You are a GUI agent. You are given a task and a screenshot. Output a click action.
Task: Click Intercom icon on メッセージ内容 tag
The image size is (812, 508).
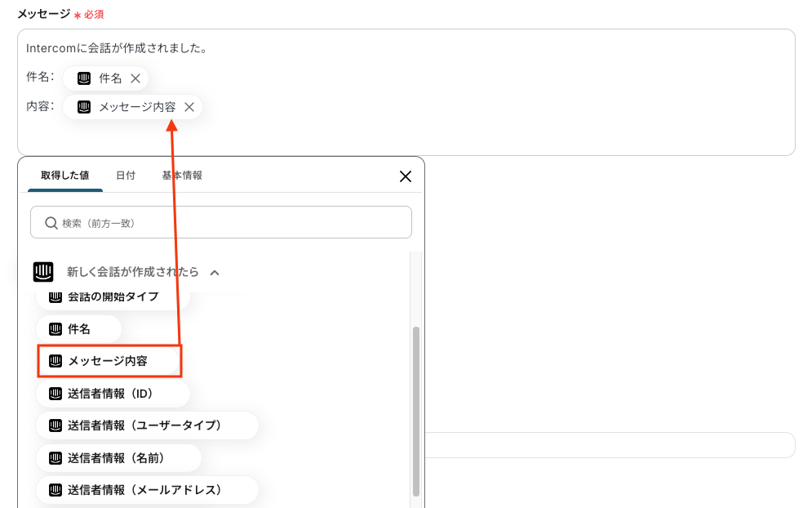point(84,107)
